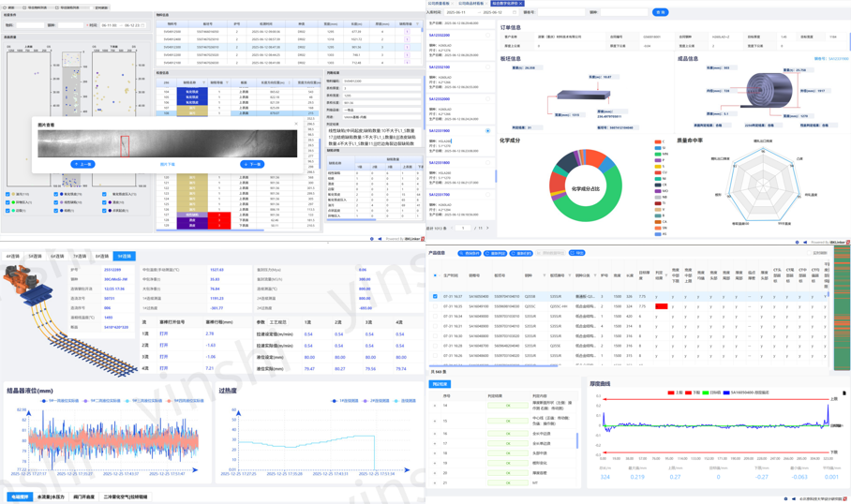Open the calendar icon in the 入库时间 range field
The image size is (851, 504).
[514, 12]
